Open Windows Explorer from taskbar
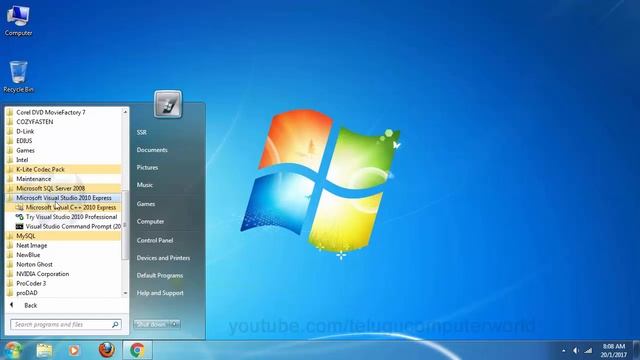640x360 pixels. (44, 350)
